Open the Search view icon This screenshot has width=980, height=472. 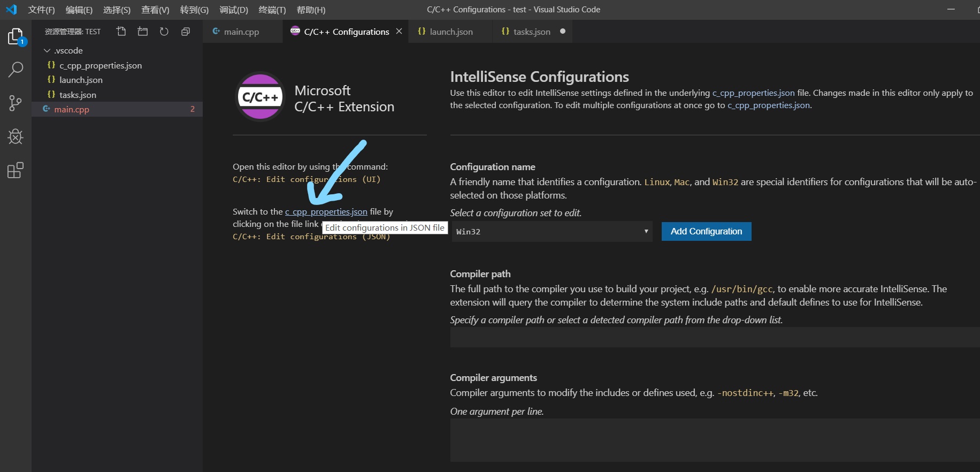pos(16,70)
